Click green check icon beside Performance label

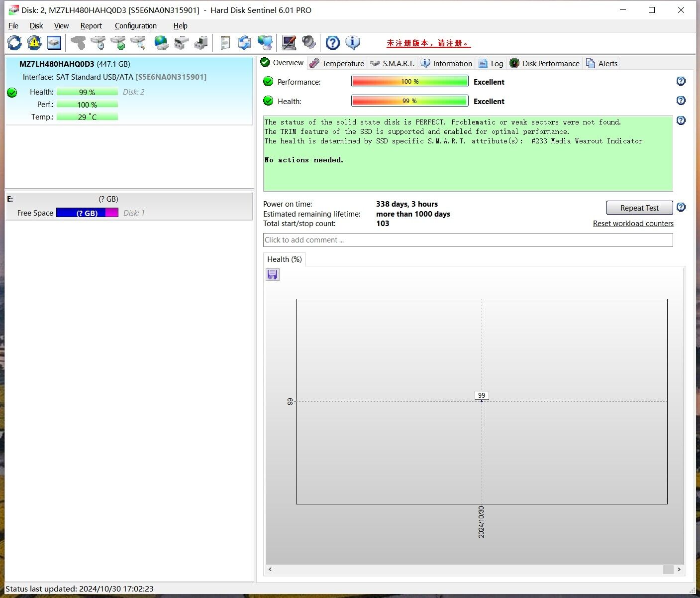(268, 82)
